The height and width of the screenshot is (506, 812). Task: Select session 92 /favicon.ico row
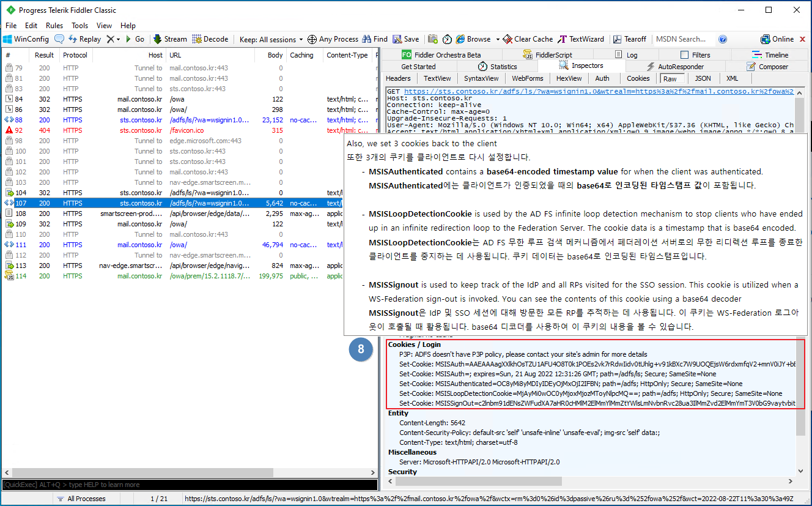point(190,130)
